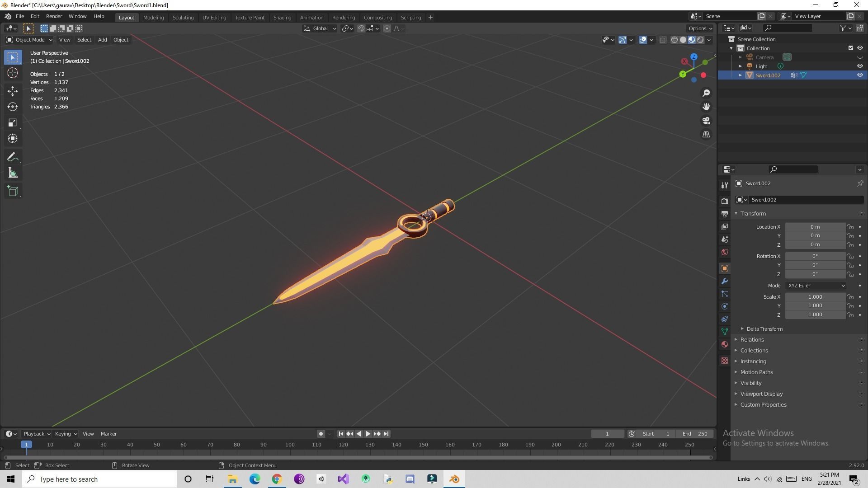Select the Transform tool
Image resolution: width=868 pixels, height=488 pixels.
tap(13, 138)
